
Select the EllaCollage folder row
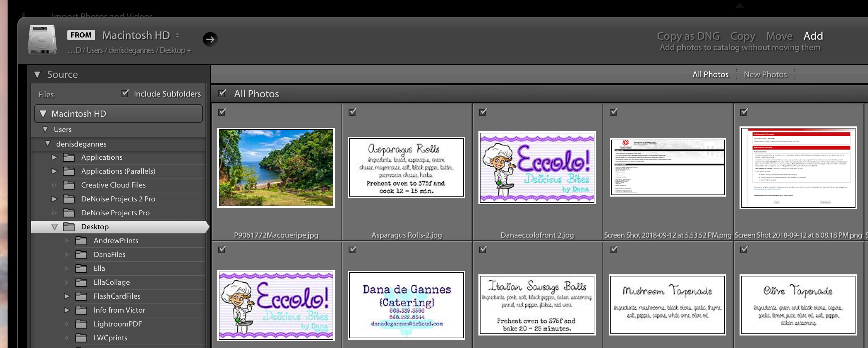click(x=118, y=282)
